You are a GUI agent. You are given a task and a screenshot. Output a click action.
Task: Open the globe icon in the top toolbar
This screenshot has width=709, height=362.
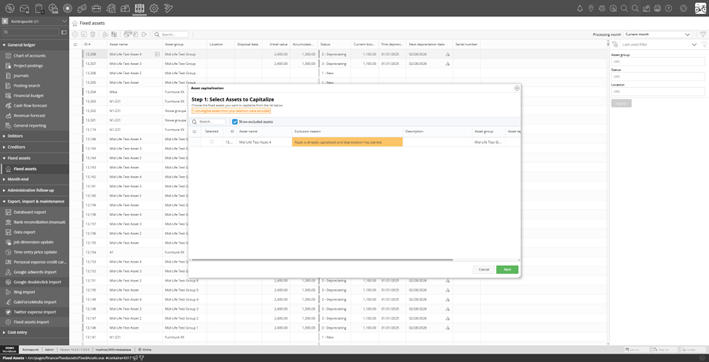tap(10, 8)
